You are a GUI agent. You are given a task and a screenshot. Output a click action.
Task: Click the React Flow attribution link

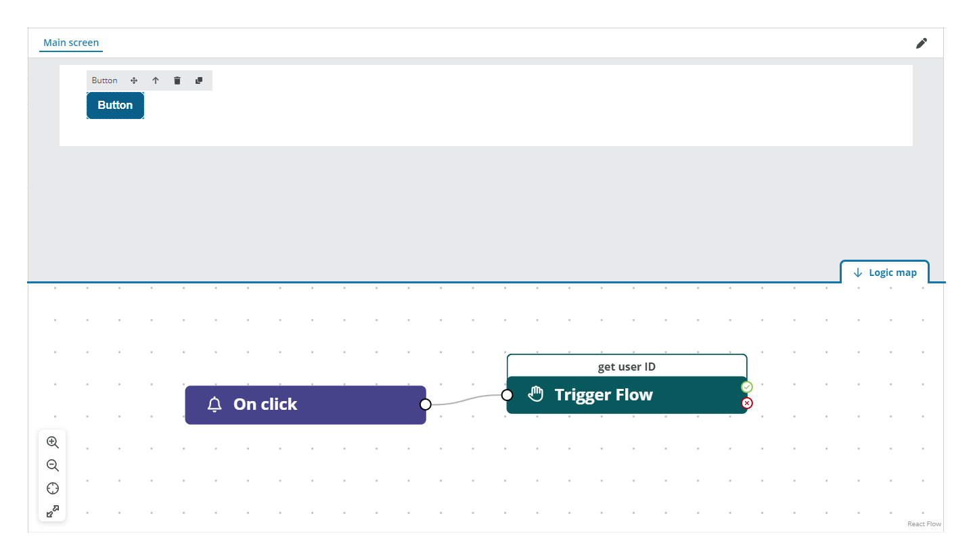coord(924,523)
